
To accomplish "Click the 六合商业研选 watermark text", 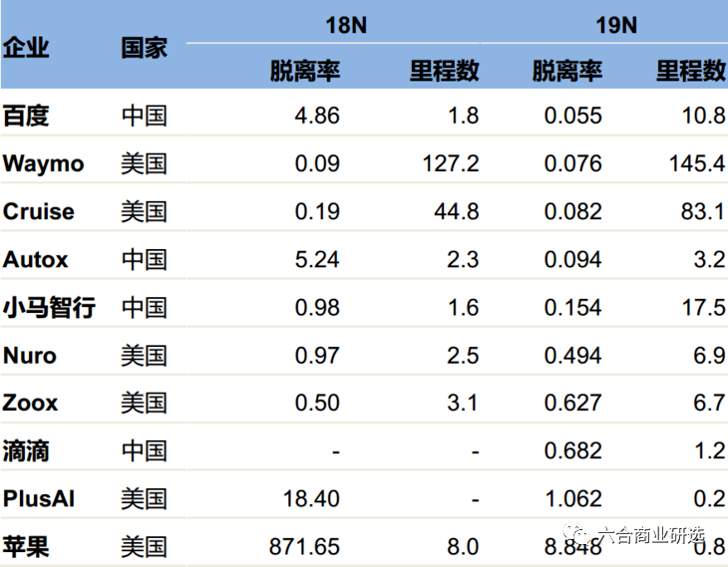I will click(x=651, y=535).
